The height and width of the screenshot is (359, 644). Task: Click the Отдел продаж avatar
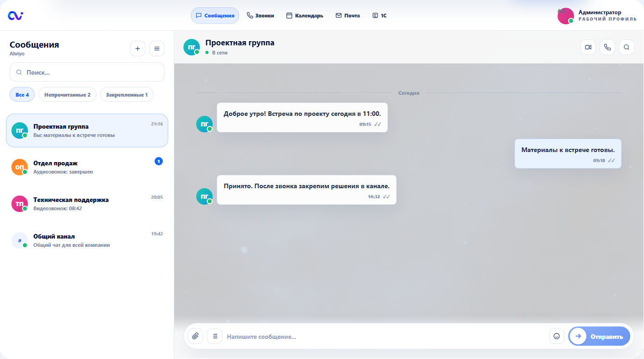[20, 167]
